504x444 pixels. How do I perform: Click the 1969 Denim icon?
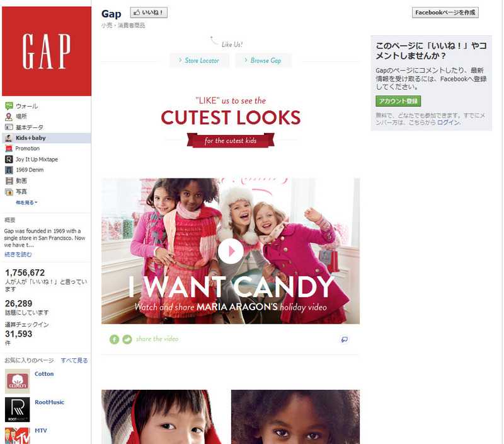point(9,170)
